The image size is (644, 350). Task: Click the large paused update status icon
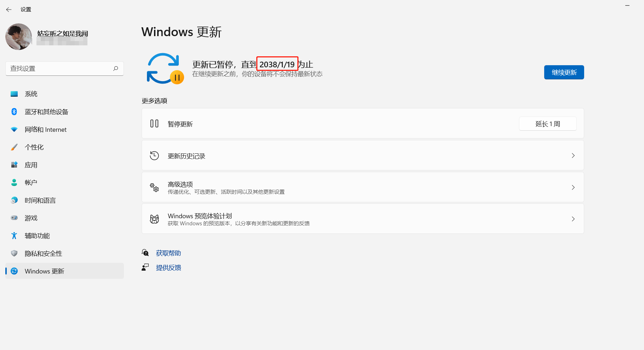tap(165, 68)
